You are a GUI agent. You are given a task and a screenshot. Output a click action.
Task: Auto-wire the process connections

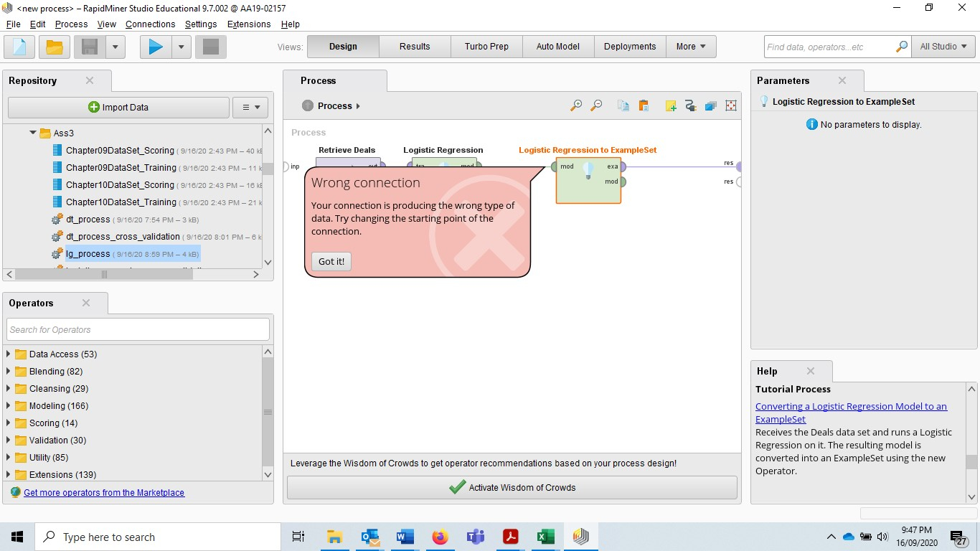pyautogui.click(x=691, y=105)
